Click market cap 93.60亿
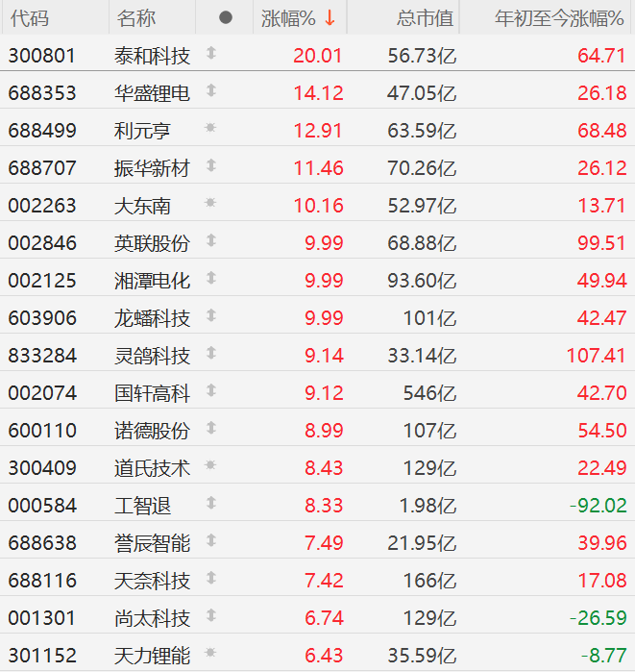This screenshot has width=635, height=672. pos(422,281)
